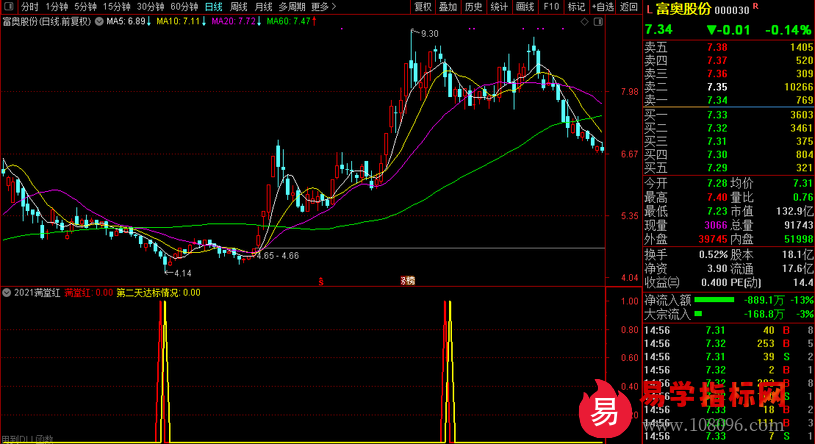The height and width of the screenshot is (444, 815).
Task: Click the 买三 7.31 bid row
Action: tap(729, 141)
